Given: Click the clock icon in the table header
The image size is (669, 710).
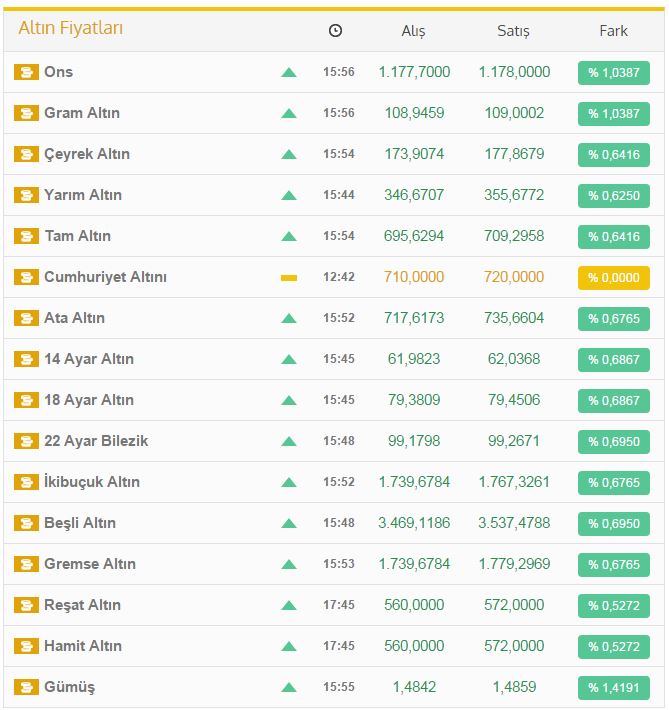Looking at the screenshot, I should pyautogui.click(x=335, y=31).
